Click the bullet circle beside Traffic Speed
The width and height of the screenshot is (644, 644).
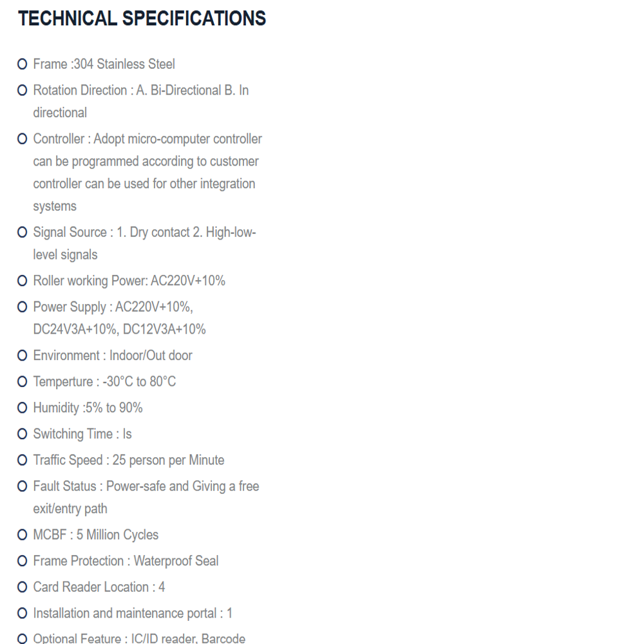click(x=22, y=460)
